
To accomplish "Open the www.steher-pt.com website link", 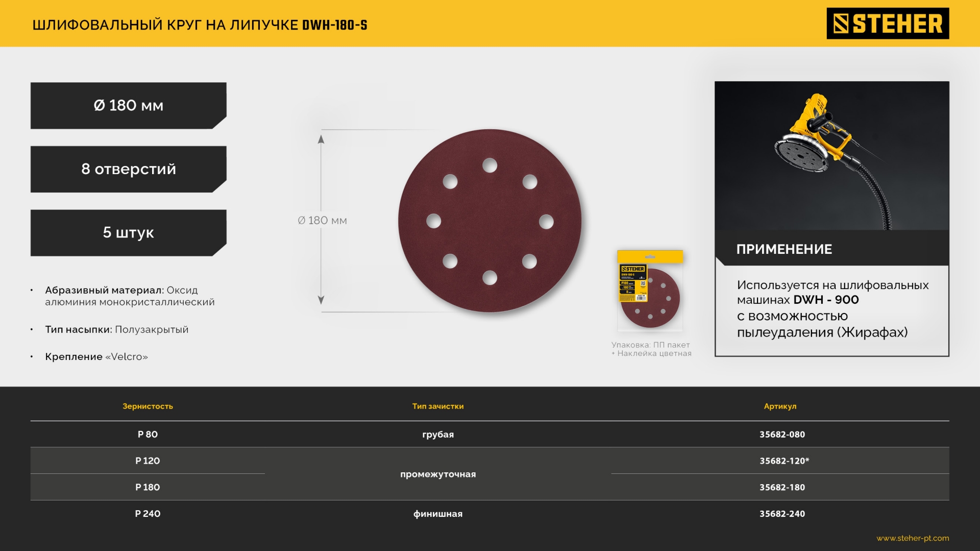I will pyautogui.click(x=912, y=538).
